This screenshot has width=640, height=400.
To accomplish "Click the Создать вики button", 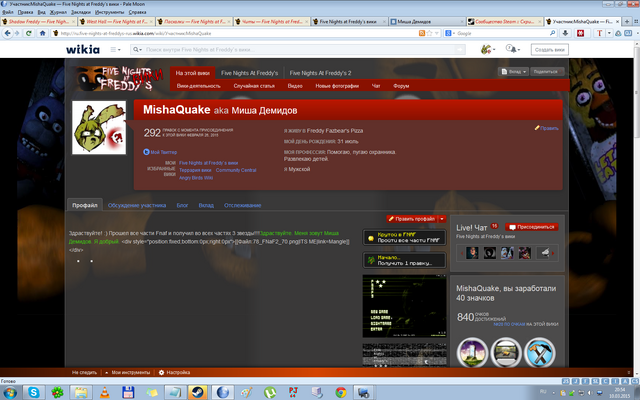I will point(549,50).
